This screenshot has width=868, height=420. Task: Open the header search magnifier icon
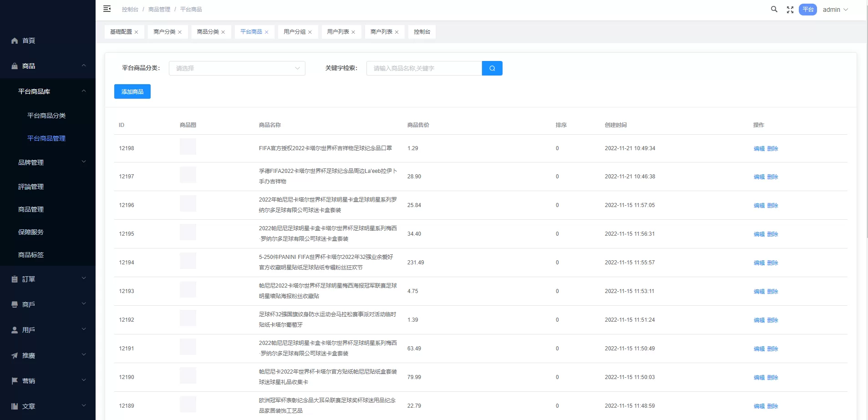[774, 9]
